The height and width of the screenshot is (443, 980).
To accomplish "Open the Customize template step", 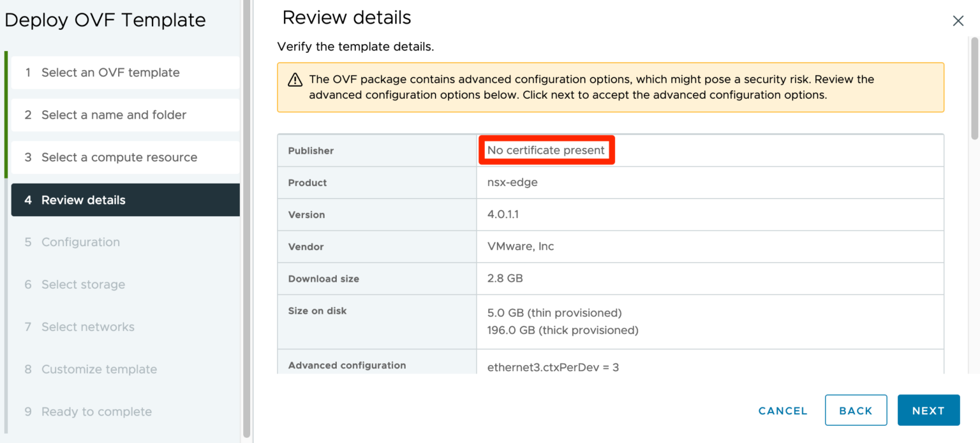I will pyautogui.click(x=99, y=369).
